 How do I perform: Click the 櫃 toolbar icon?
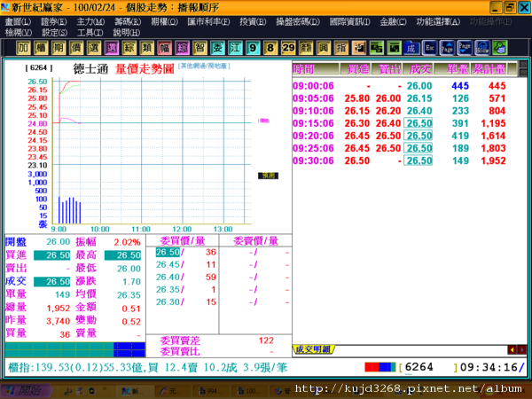click(41, 48)
